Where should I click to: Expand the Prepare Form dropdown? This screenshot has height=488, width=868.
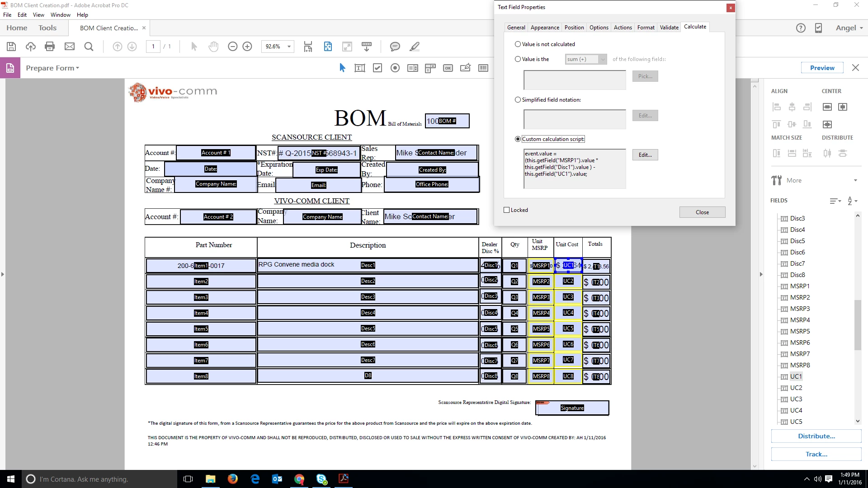click(x=52, y=68)
